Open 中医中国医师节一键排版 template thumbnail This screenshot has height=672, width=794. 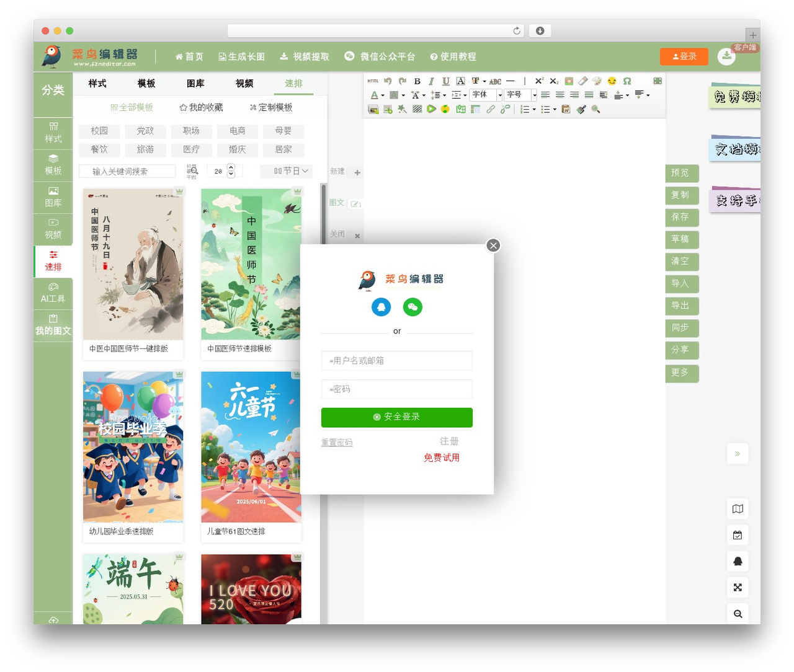pyautogui.click(x=133, y=265)
